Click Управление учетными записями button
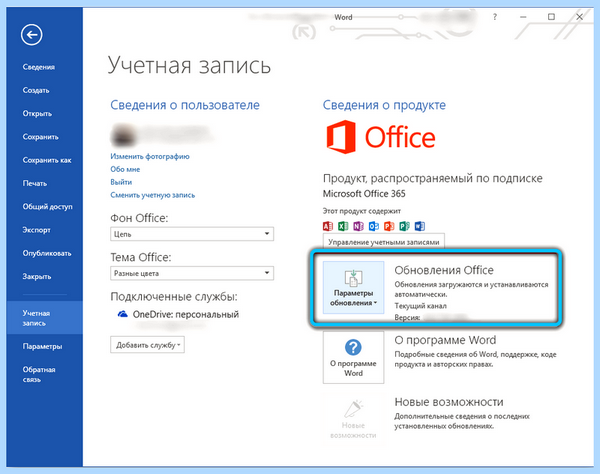 pos(384,242)
